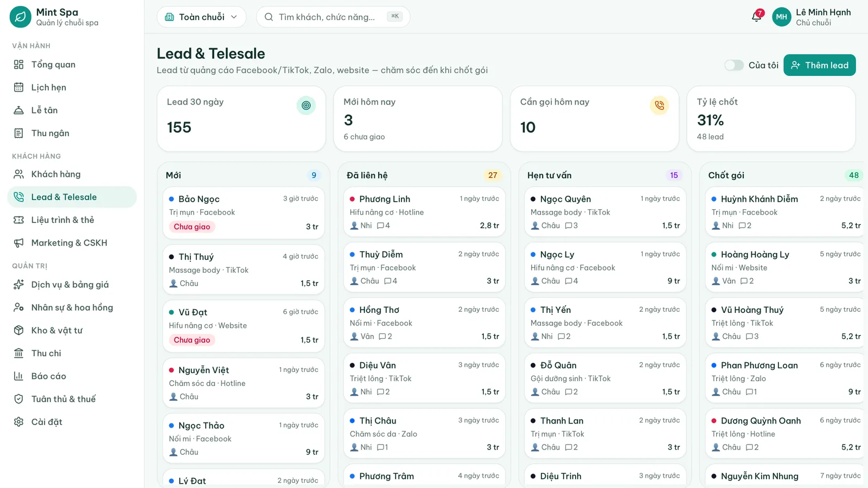Viewport: 868px width, 488px height.
Task: Open Khách hàng menu item
Action: click(x=72, y=174)
